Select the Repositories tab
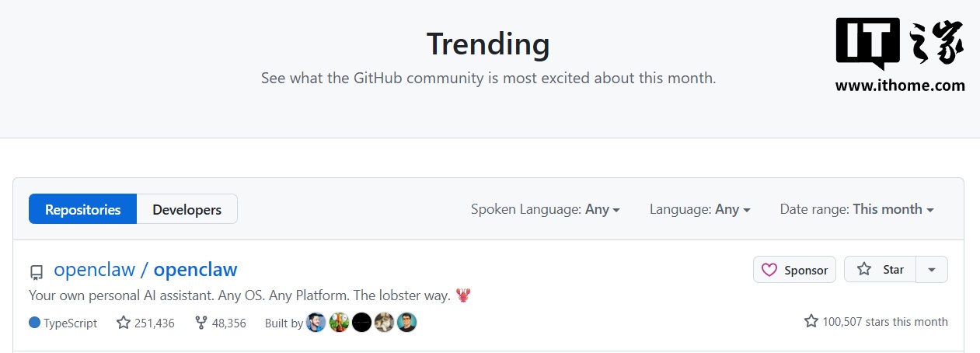Image resolution: width=980 pixels, height=353 pixels. pyautogui.click(x=82, y=209)
